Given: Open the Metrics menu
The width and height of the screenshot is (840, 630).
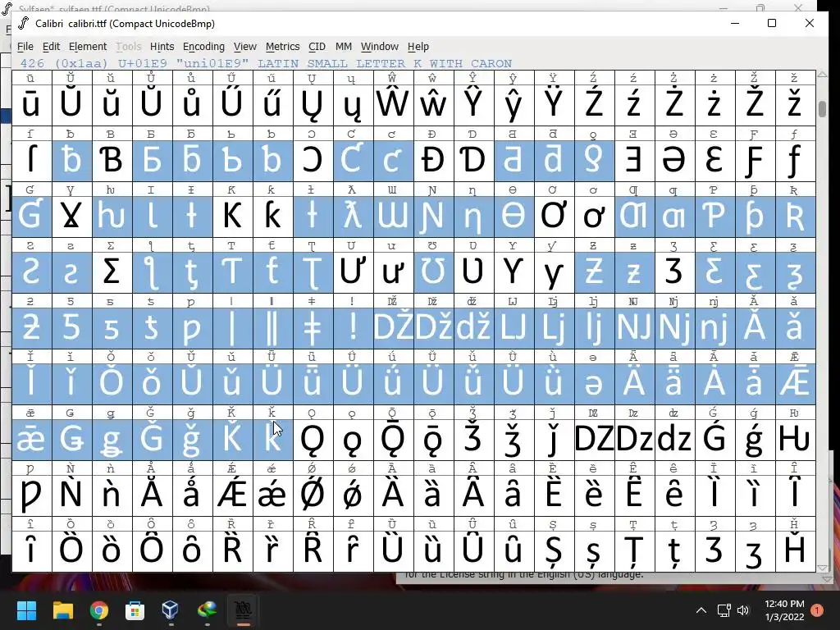Looking at the screenshot, I should (x=282, y=47).
